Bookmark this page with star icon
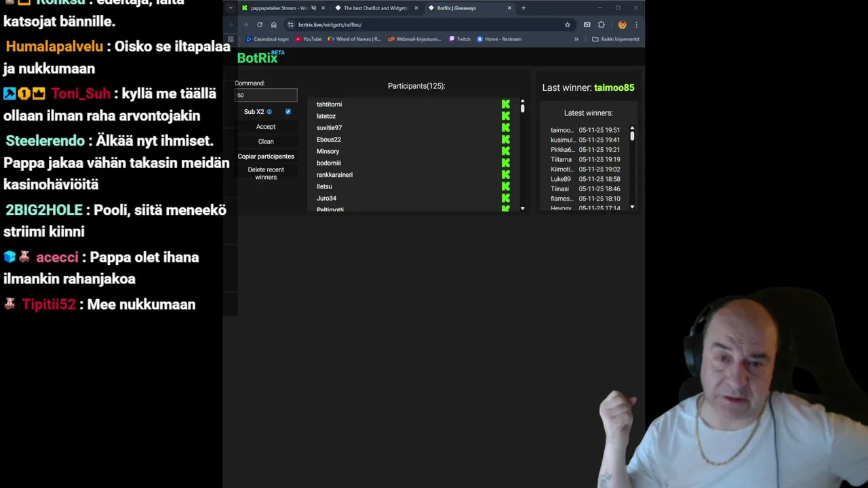 click(568, 24)
